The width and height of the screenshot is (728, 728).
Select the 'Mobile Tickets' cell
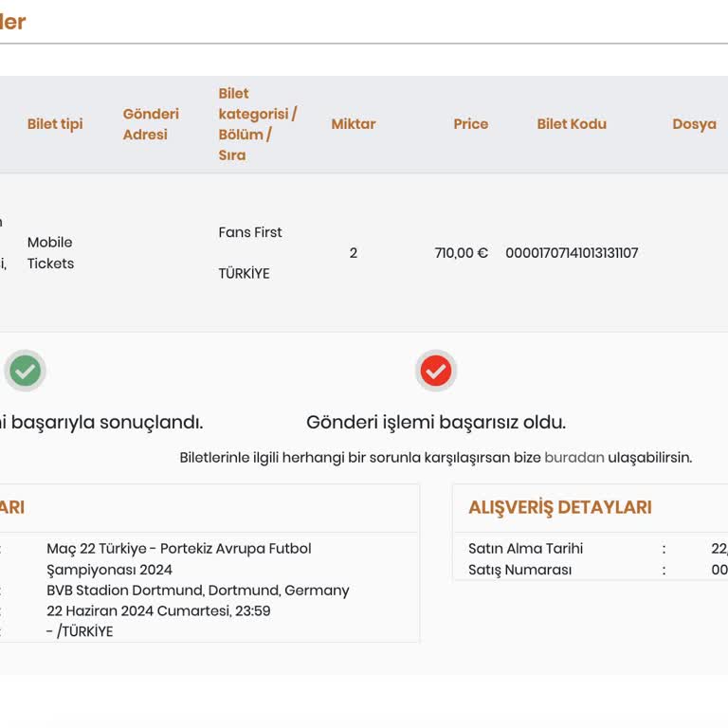(50, 252)
